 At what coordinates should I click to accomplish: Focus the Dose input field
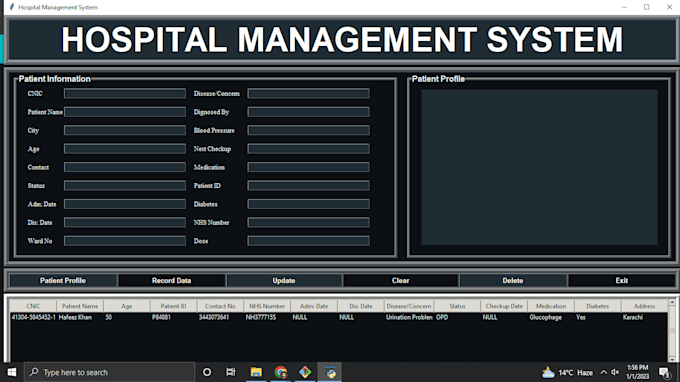coord(308,241)
